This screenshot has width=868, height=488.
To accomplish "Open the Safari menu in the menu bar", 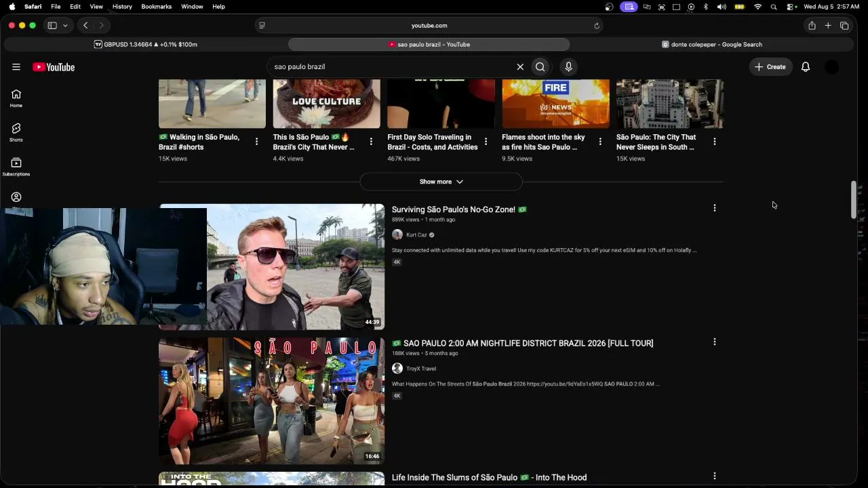I will coord(33,7).
